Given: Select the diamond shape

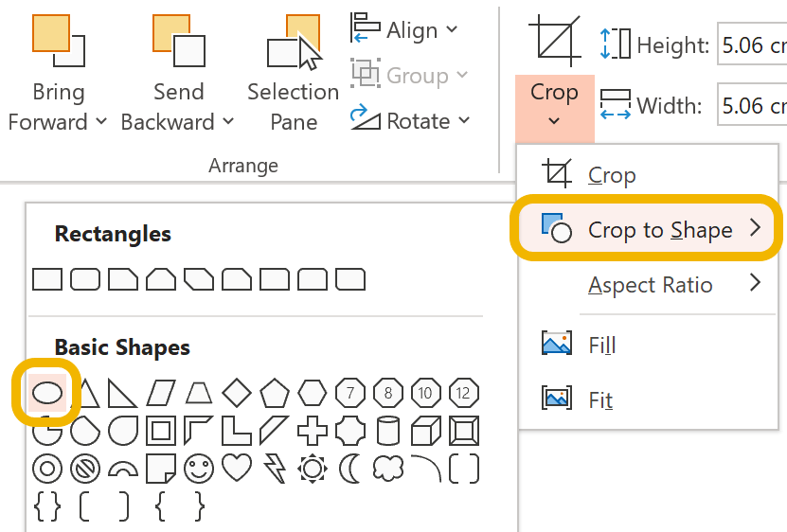Looking at the screenshot, I should [x=237, y=391].
